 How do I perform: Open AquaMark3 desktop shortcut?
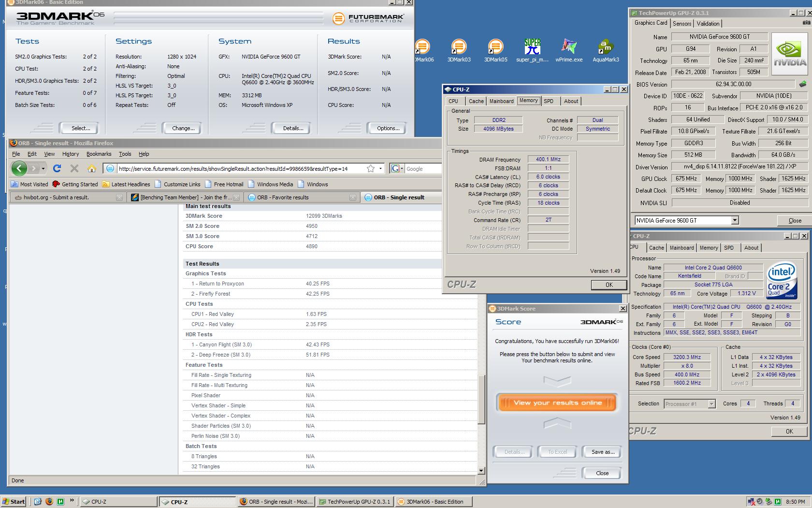tap(606, 50)
